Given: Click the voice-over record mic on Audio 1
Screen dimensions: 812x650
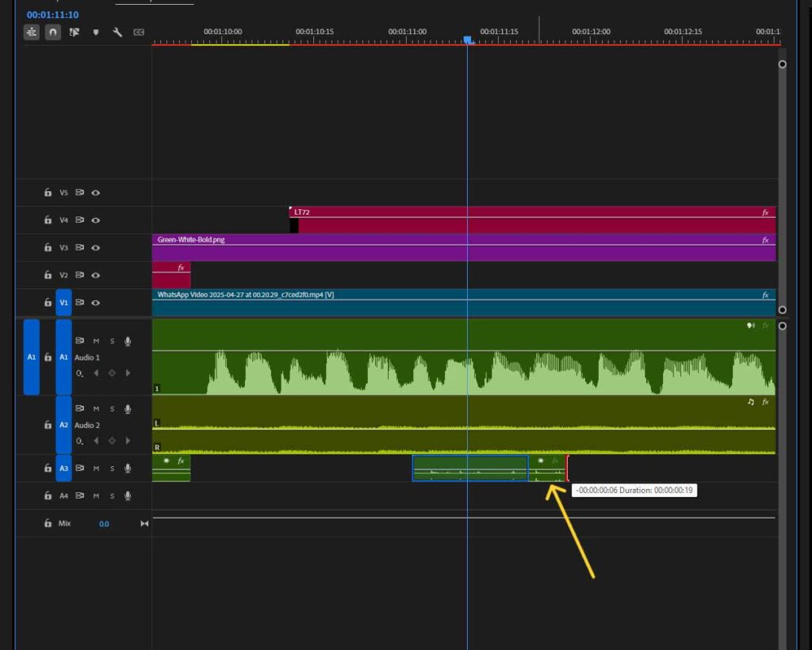Looking at the screenshot, I should 128,340.
